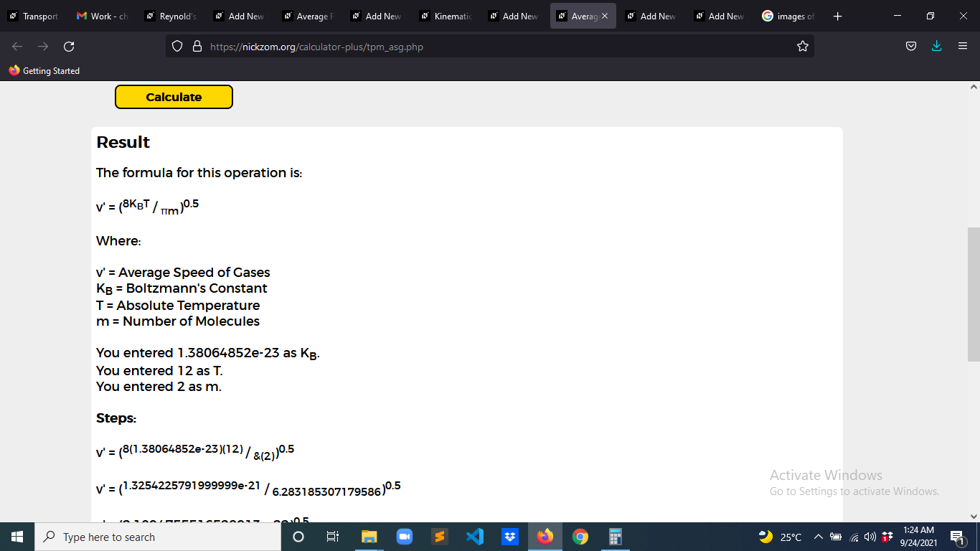Screen dimensions: 980x551
Task: Open a new browser tab
Action: (x=838, y=16)
